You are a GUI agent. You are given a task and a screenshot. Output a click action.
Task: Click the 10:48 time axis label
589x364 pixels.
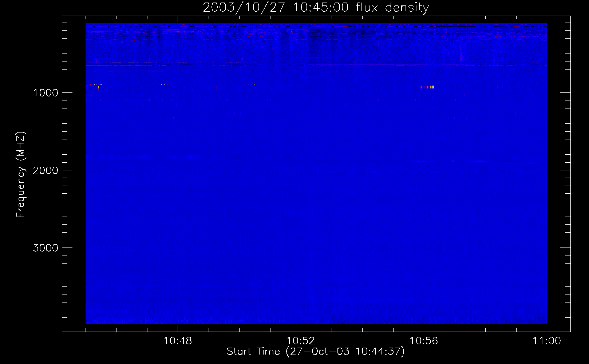pos(178,341)
